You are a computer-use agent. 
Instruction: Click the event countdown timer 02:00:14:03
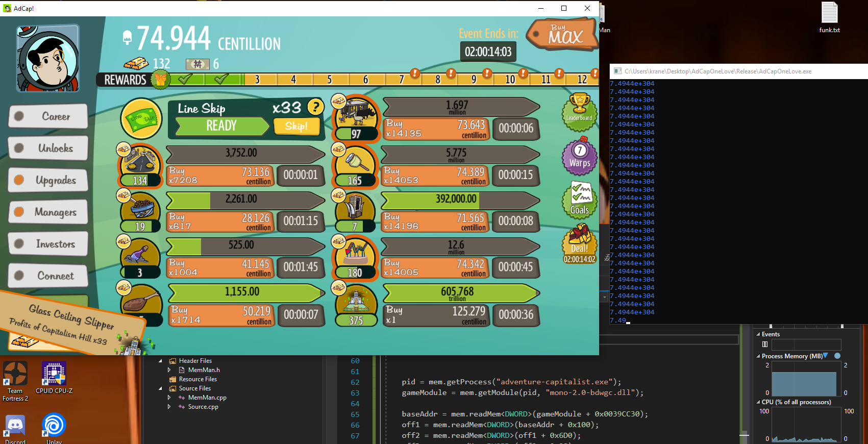point(488,52)
